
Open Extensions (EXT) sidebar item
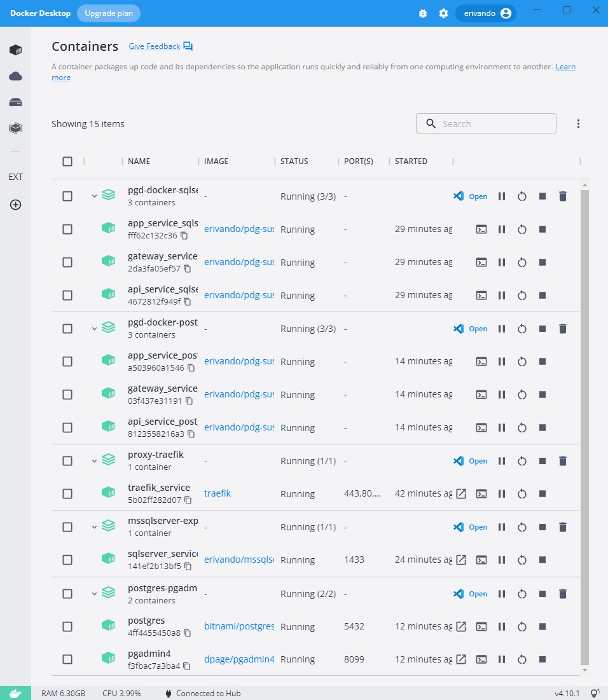[x=16, y=177]
